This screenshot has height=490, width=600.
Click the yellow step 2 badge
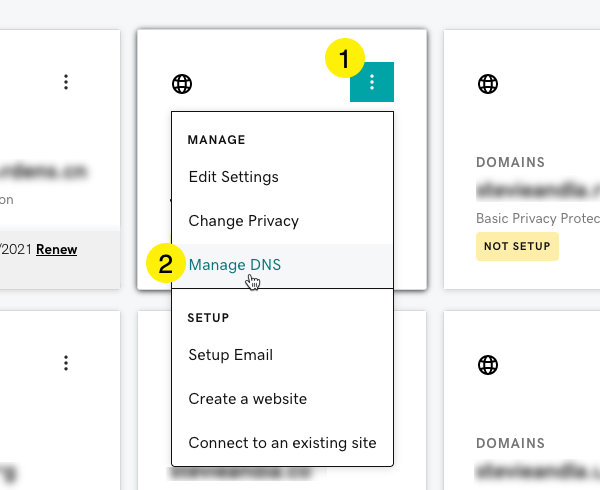coord(165,264)
